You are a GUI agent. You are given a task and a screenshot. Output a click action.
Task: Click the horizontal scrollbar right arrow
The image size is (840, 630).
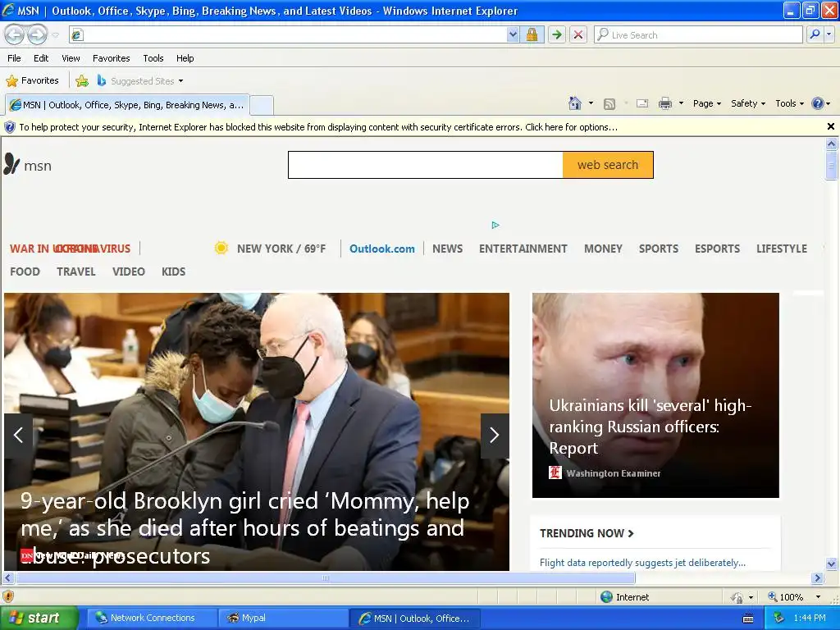818,578
